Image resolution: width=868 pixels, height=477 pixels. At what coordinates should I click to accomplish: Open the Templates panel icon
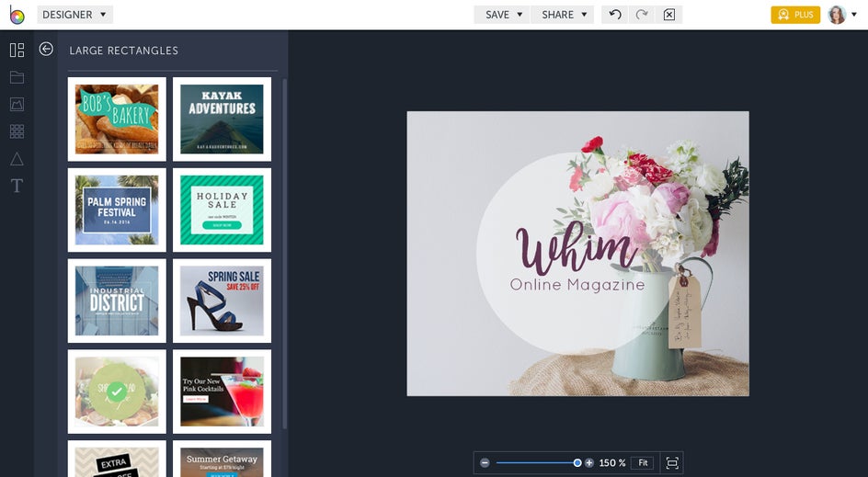[17, 51]
